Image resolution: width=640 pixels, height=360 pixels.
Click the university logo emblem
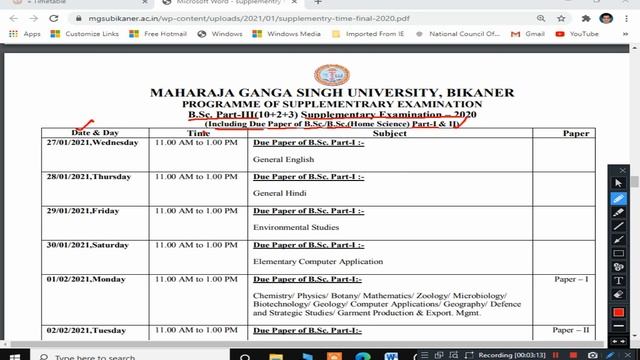(x=331, y=75)
